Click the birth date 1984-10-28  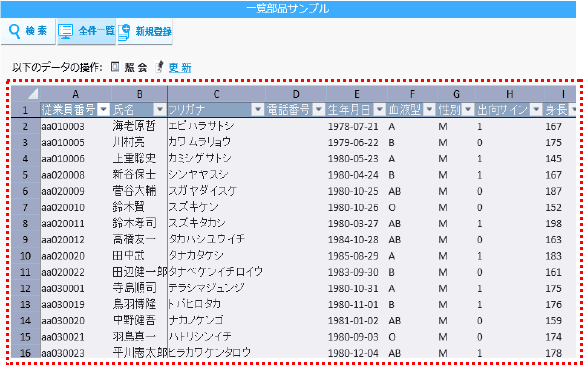pos(353,240)
